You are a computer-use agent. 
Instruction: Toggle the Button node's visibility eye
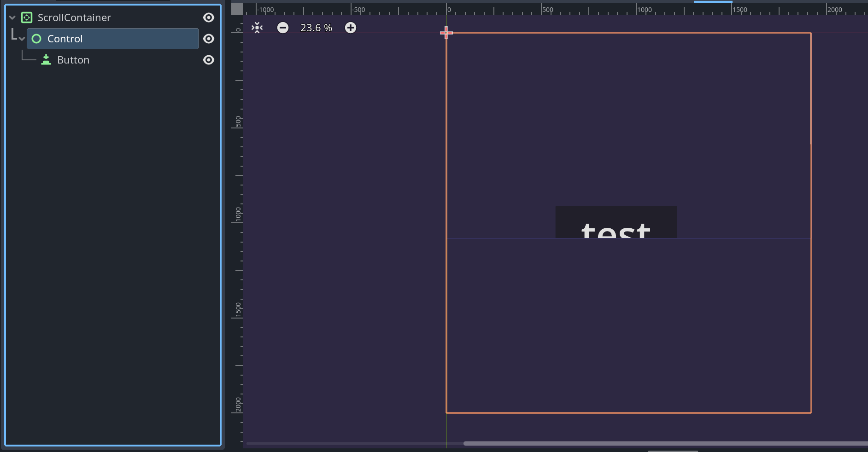click(208, 60)
